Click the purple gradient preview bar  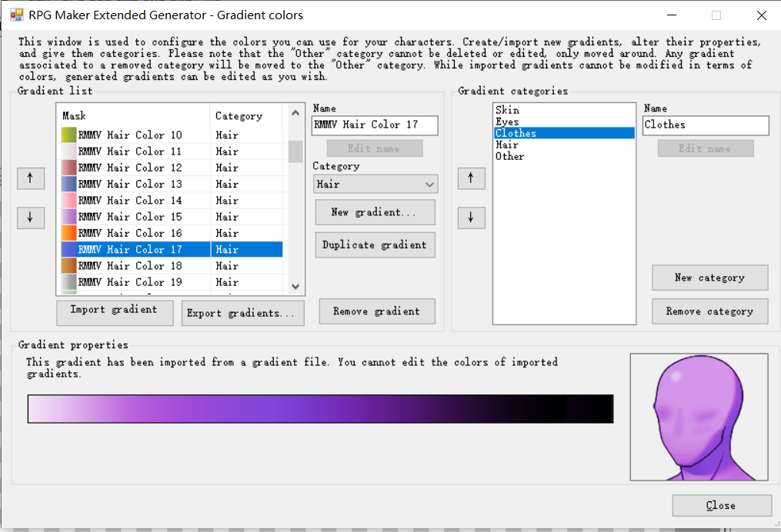[x=320, y=409]
